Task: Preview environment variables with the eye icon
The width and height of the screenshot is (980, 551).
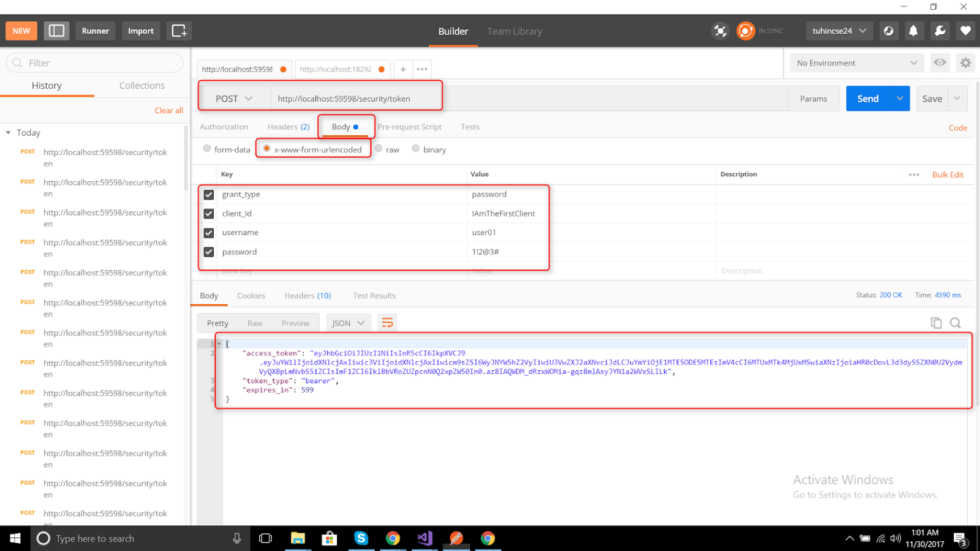Action: [x=940, y=62]
